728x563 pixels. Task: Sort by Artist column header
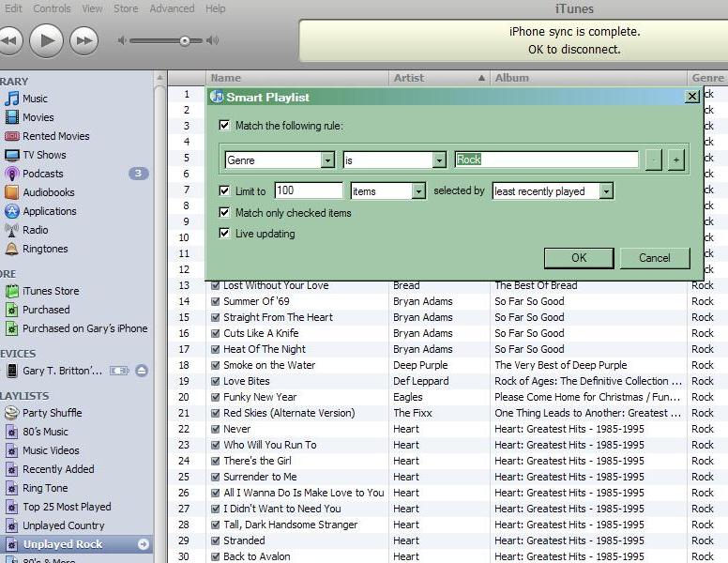(x=439, y=78)
